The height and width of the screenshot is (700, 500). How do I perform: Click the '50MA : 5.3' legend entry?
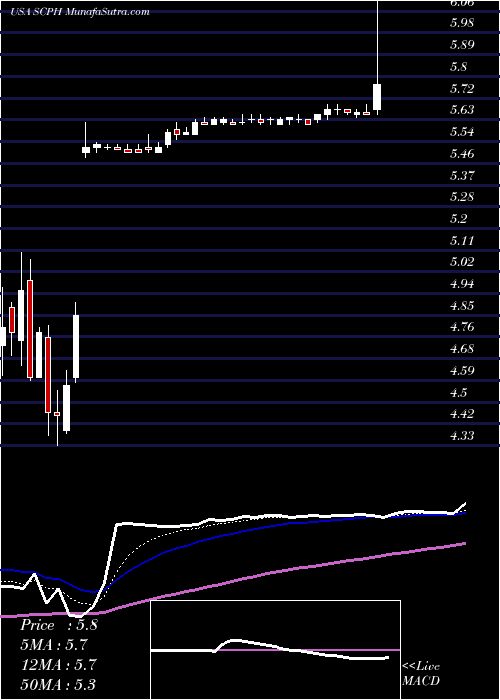(x=57, y=684)
